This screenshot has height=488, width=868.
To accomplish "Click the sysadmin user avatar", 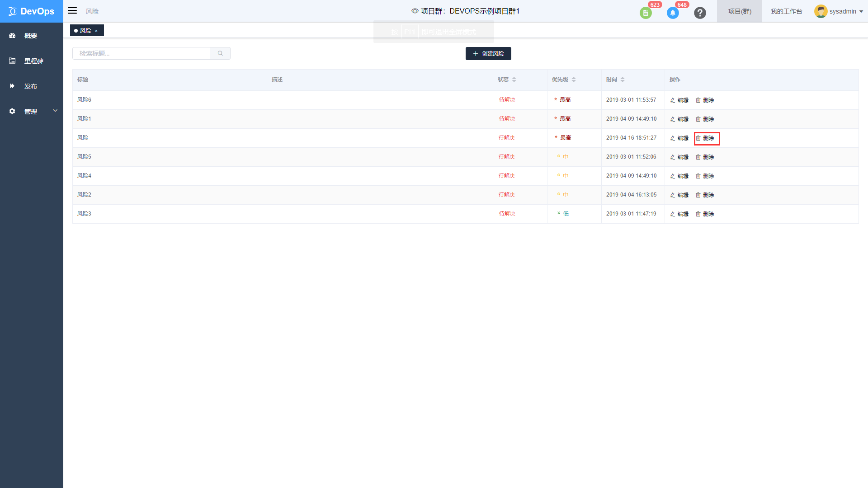I will coord(821,11).
